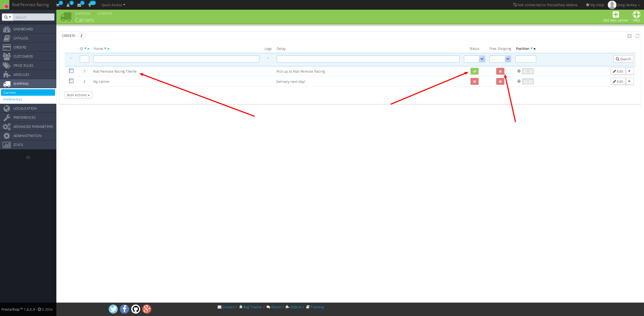This screenshot has width=644, height=316.
Task: Expand the Bulk actions dropdown
Action: pos(78,95)
